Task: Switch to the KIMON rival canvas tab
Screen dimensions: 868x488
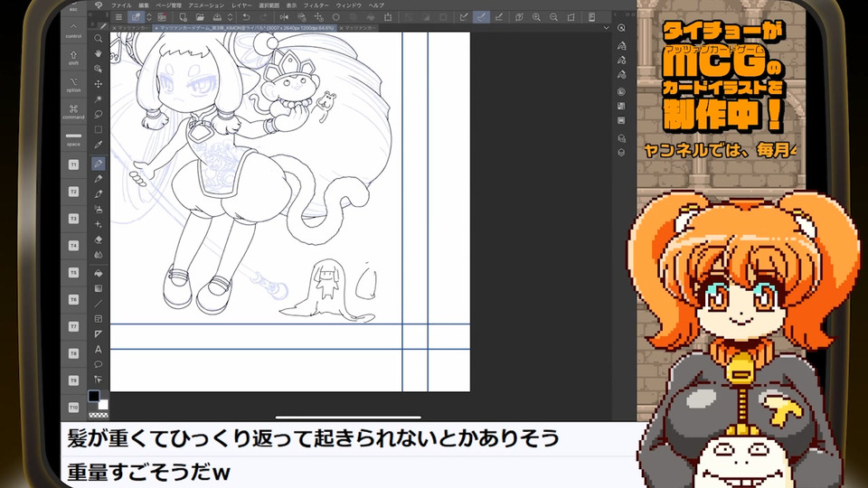Action: 247,28
